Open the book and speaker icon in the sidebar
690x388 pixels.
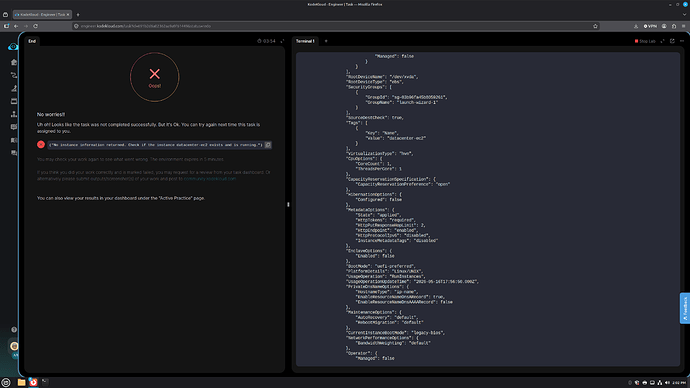tap(14, 140)
